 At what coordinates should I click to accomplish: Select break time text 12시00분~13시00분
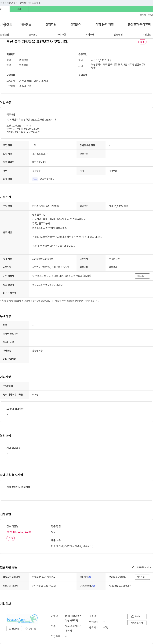43,259
